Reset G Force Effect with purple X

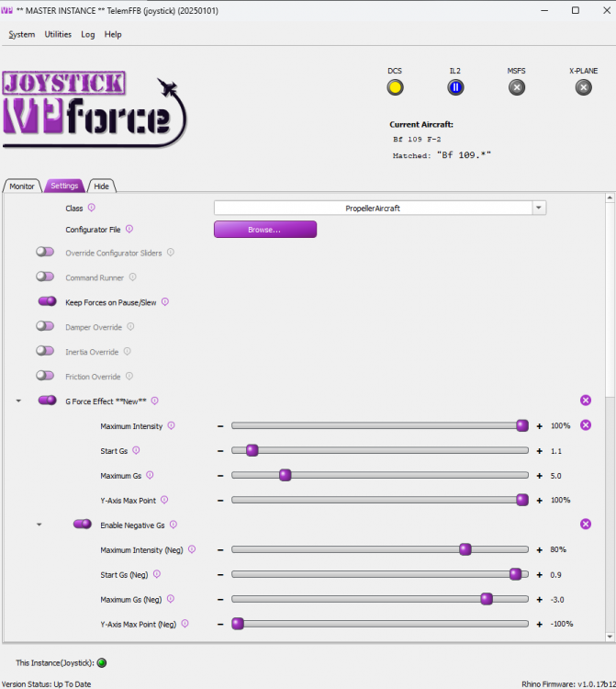[x=586, y=401]
